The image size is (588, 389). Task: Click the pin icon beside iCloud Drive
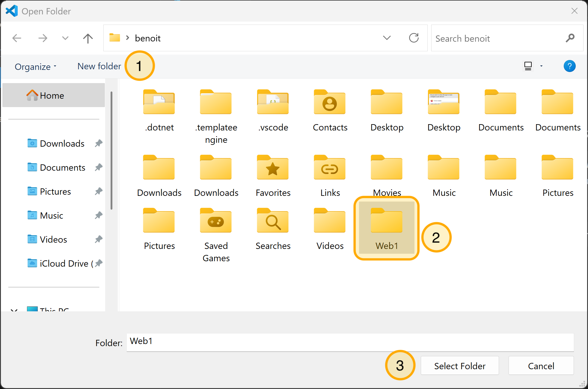pyautogui.click(x=99, y=263)
